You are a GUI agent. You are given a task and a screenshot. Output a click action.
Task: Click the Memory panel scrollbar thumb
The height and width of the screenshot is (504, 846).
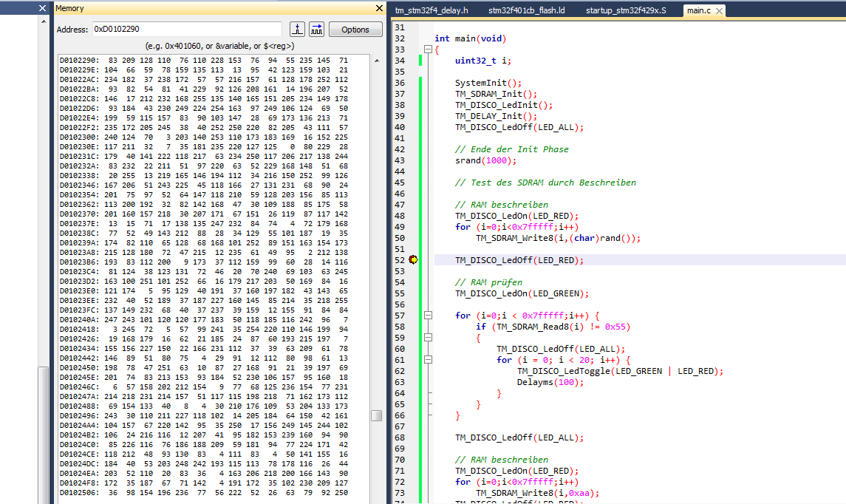tap(376, 415)
